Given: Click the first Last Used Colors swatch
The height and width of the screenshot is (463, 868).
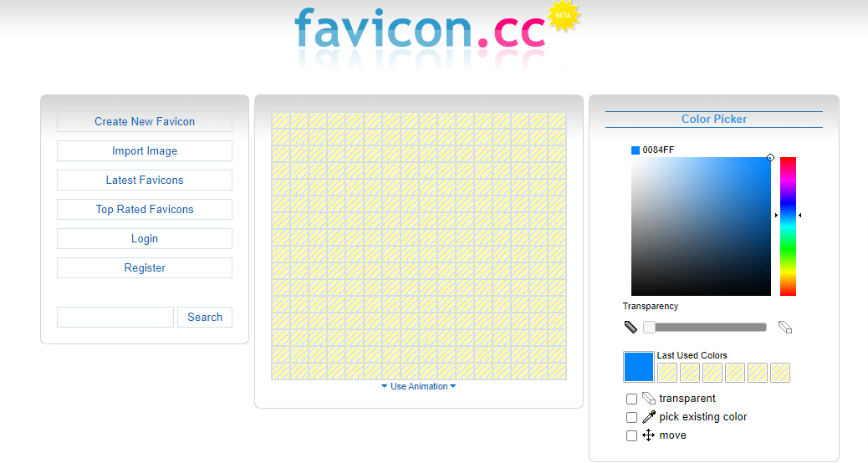Looking at the screenshot, I should tap(667, 373).
